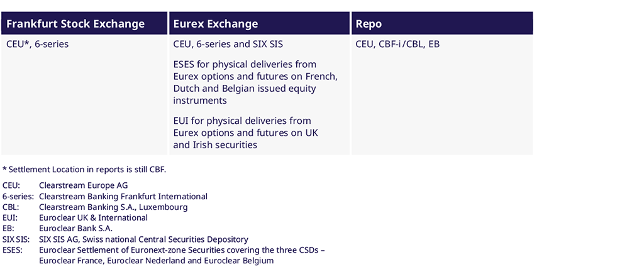Click the "6-series:" abbreviation label in legend
The width and height of the screenshot is (644, 274).
pyautogui.click(x=18, y=196)
